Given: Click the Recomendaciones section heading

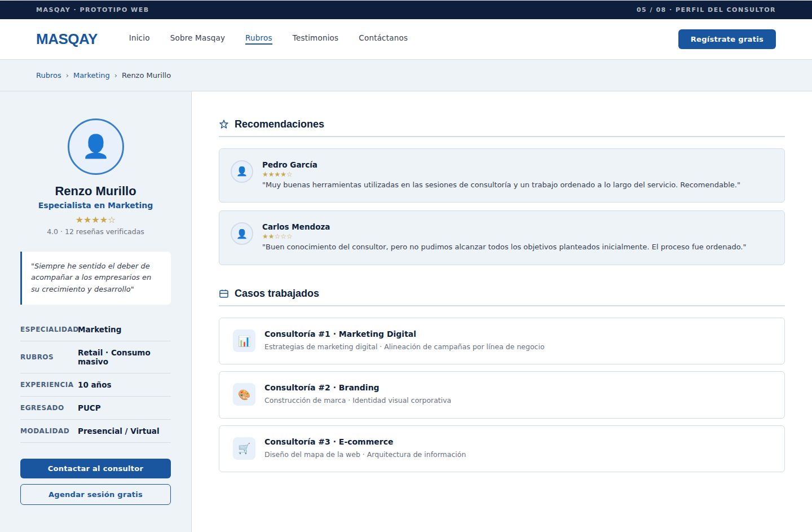Looking at the screenshot, I should (x=279, y=124).
